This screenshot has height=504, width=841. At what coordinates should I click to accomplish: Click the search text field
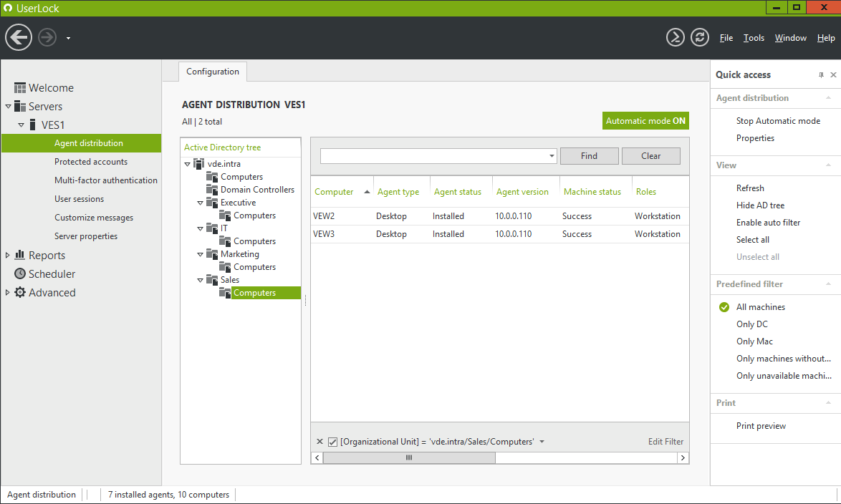(x=433, y=155)
